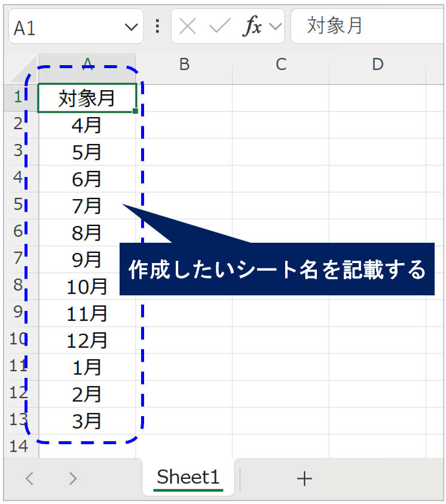
Task: Click the Name Box showing A1
Action: coord(76,26)
